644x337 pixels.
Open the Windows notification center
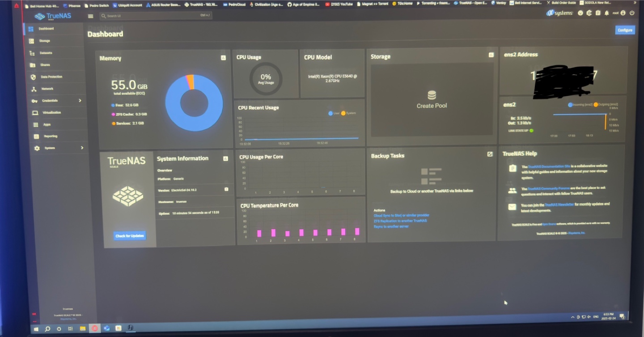622,316
